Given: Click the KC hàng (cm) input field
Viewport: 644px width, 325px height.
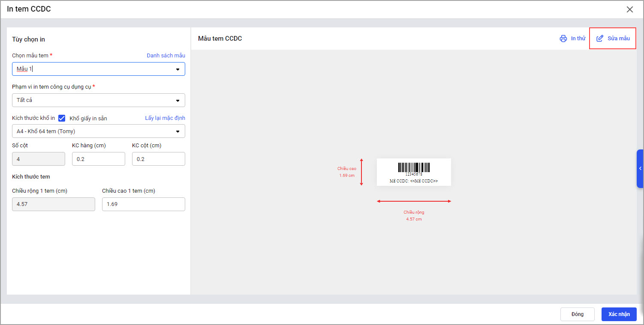Looking at the screenshot, I should pyautogui.click(x=99, y=159).
